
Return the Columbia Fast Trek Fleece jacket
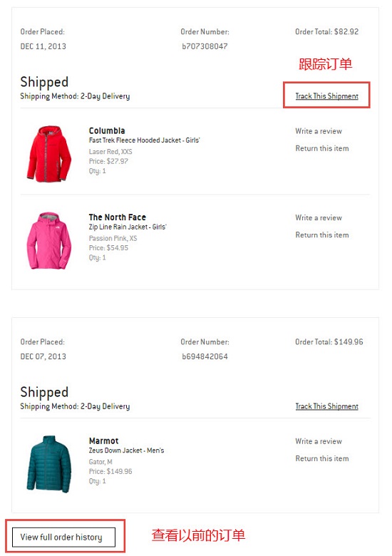click(x=322, y=148)
